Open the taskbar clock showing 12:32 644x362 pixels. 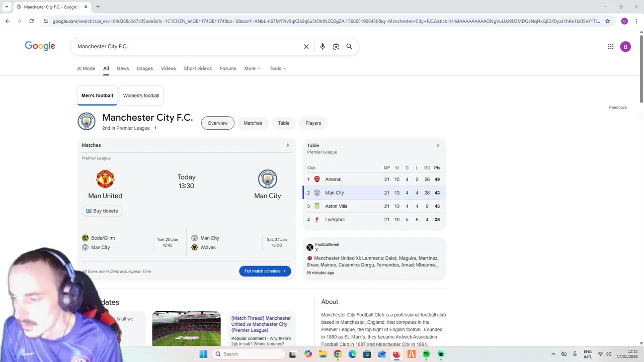coord(628,354)
